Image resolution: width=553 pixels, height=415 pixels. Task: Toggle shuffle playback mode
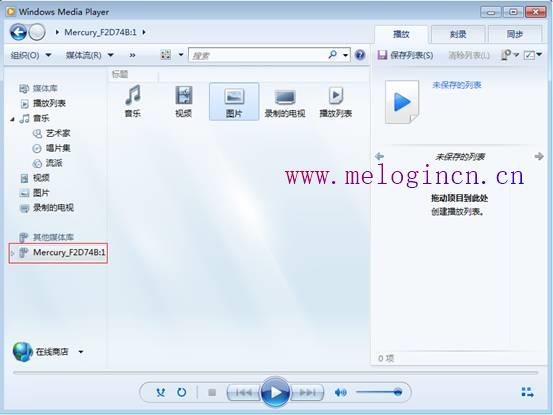point(160,392)
